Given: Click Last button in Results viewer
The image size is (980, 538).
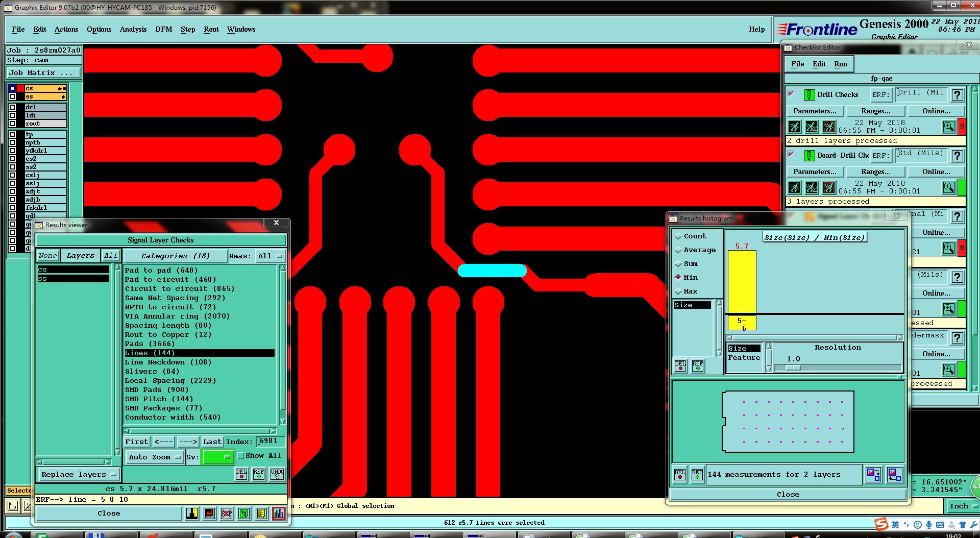Looking at the screenshot, I should (212, 442).
